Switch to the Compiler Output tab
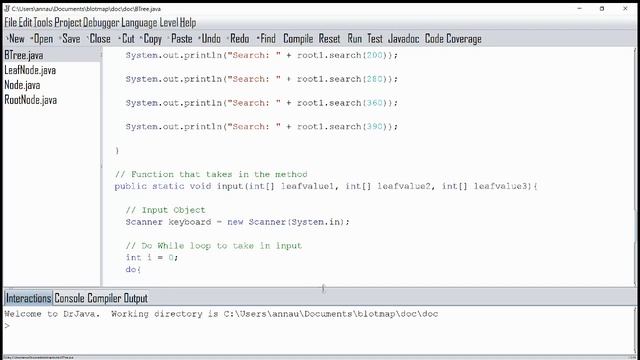640x360 pixels. (118, 298)
